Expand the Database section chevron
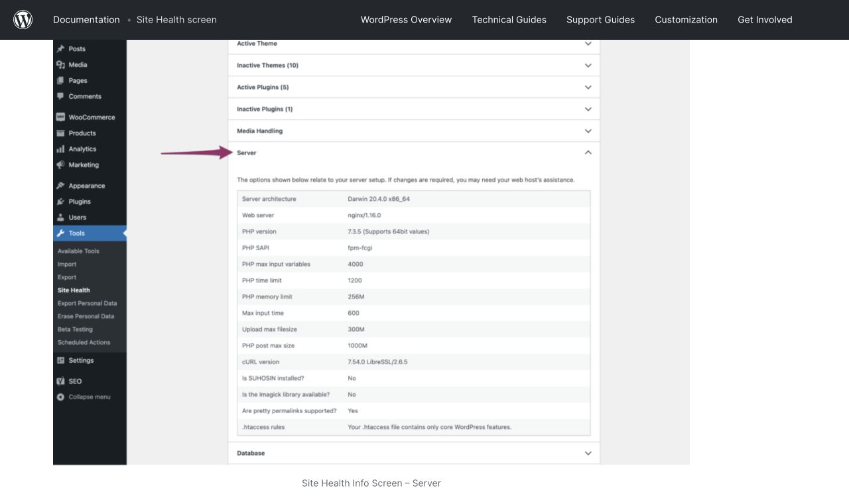This screenshot has width=849, height=504. [588, 454]
